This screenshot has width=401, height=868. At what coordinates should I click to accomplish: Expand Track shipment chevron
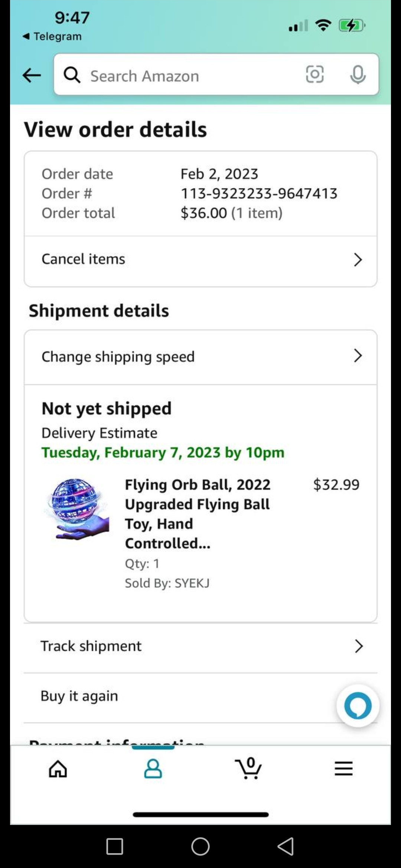coord(358,646)
